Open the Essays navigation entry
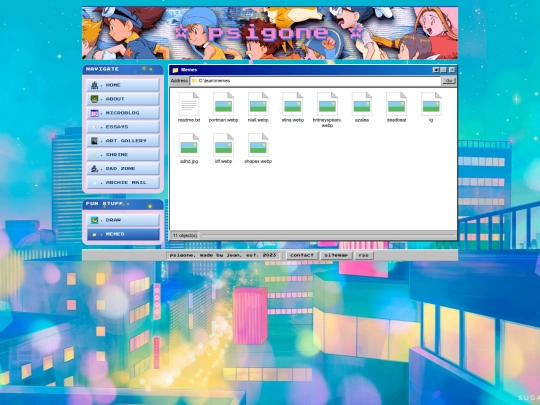This screenshot has width=540, height=405. 123,127
